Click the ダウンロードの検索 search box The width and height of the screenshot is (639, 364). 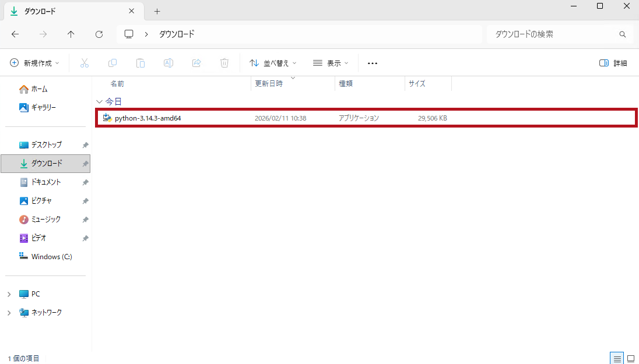[x=554, y=34]
